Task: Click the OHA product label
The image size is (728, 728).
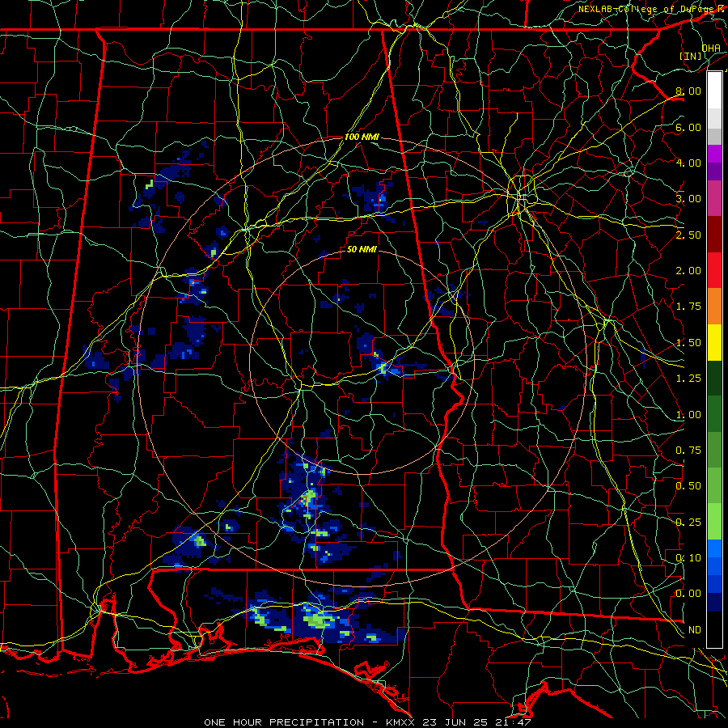Action: (711, 48)
